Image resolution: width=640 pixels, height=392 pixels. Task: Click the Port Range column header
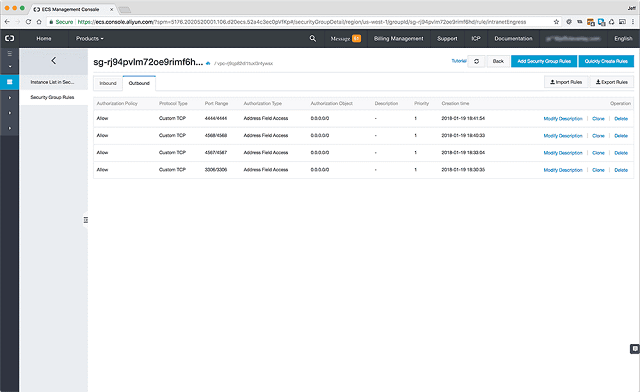pos(216,103)
